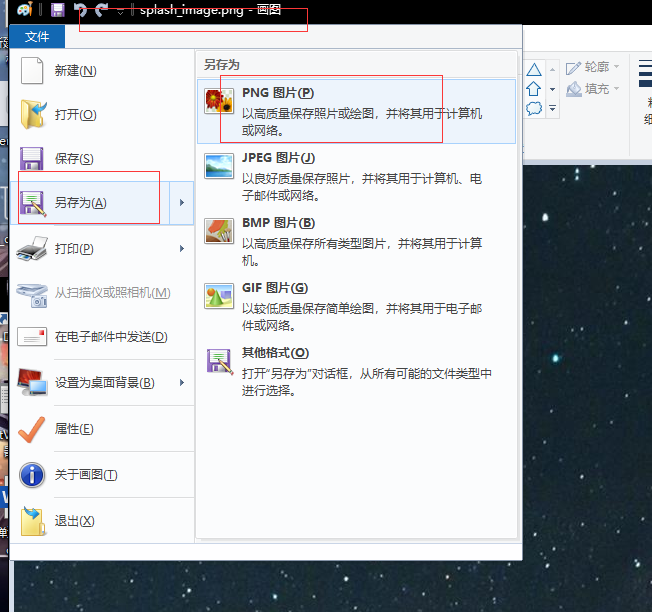Open 关于画图(T)
The image size is (652, 612).
coord(102,475)
